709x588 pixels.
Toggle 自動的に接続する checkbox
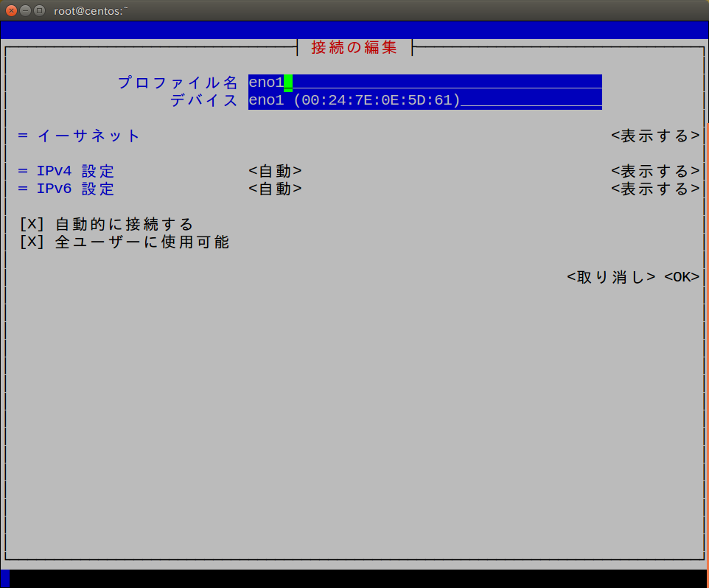(32, 224)
